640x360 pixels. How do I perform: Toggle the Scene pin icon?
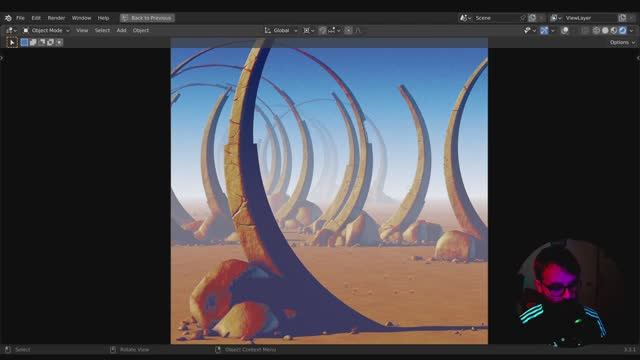point(523,18)
